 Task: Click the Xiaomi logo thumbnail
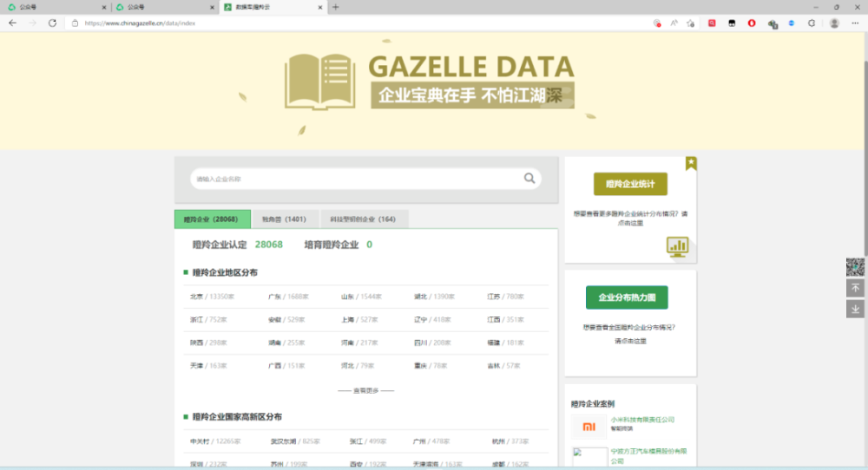point(589,427)
